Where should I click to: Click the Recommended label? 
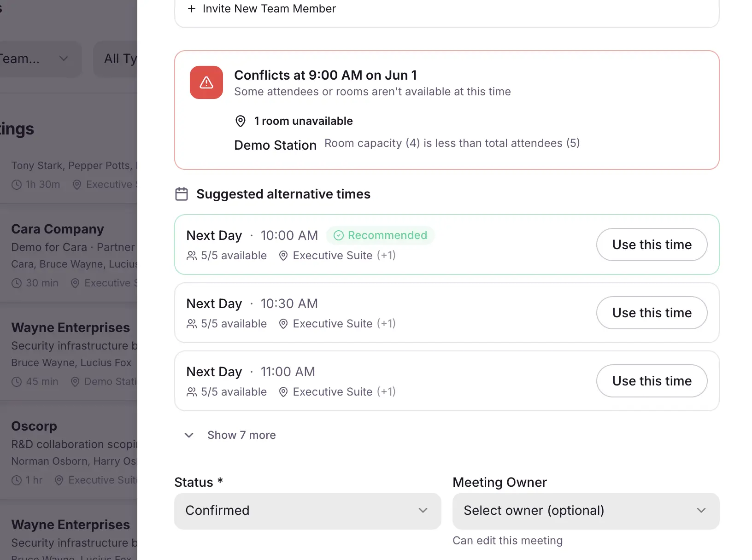tap(388, 235)
